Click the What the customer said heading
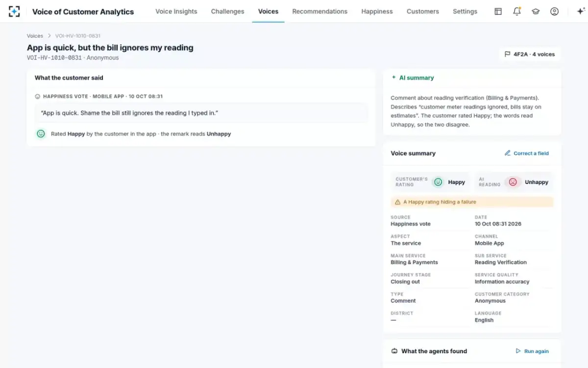The image size is (588, 368). tap(69, 78)
